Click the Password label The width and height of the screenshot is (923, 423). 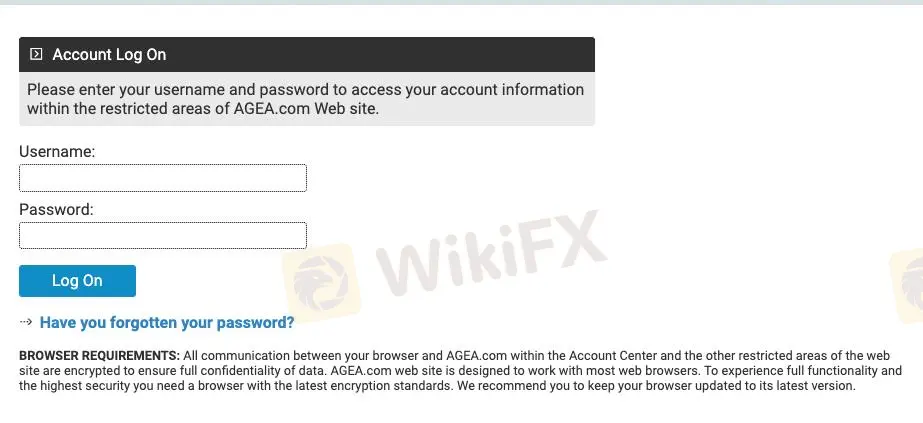click(x=56, y=210)
